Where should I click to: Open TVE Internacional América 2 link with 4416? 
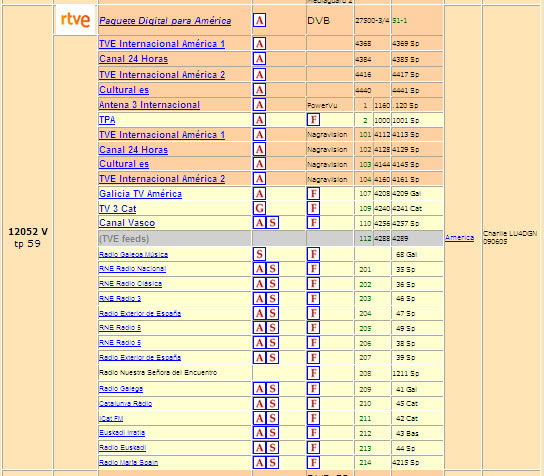click(x=162, y=75)
